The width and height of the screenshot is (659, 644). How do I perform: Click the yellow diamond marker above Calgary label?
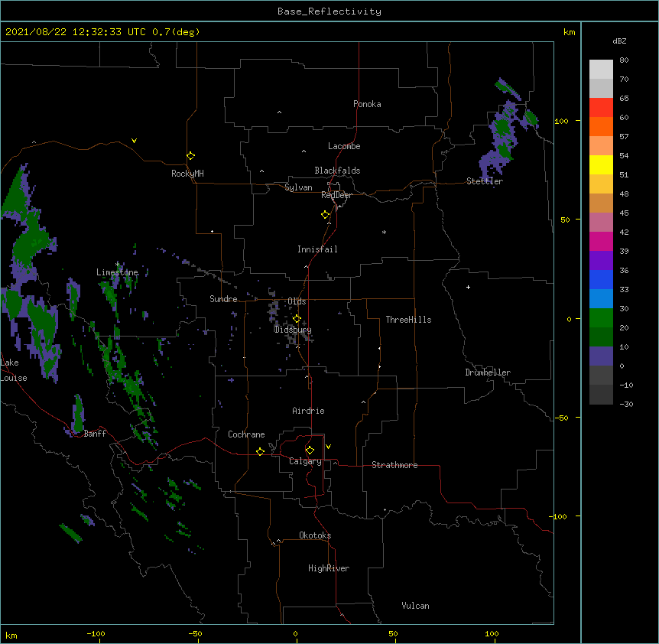coord(310,450)
